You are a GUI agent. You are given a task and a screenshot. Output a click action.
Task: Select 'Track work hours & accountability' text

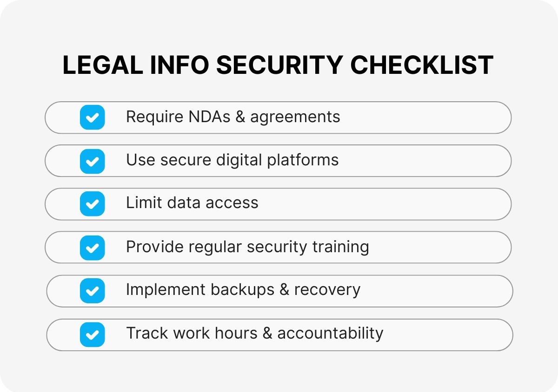coord(254,333)
